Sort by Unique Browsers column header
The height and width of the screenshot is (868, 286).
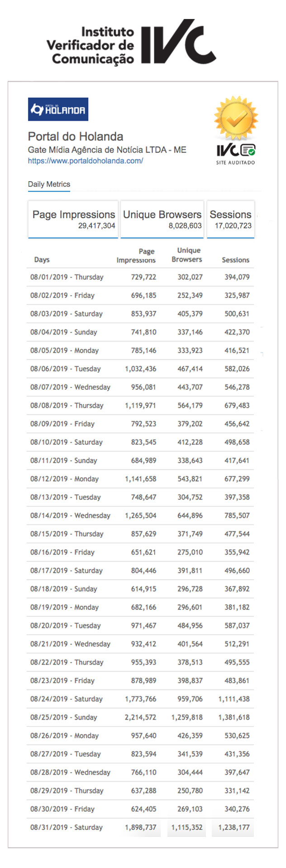click(x=187, y=255)
